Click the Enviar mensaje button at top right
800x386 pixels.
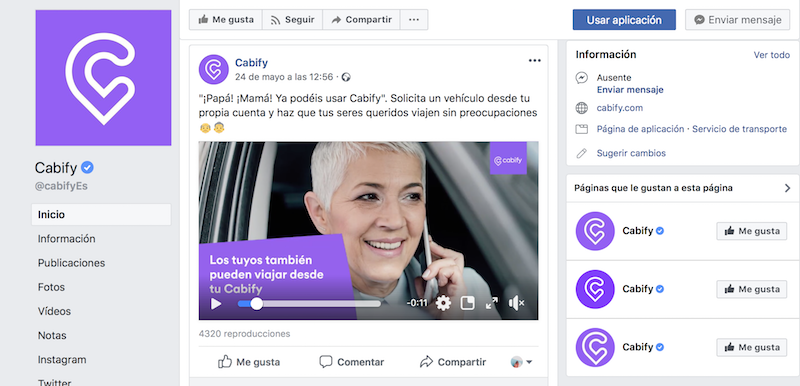pos(737,20)
